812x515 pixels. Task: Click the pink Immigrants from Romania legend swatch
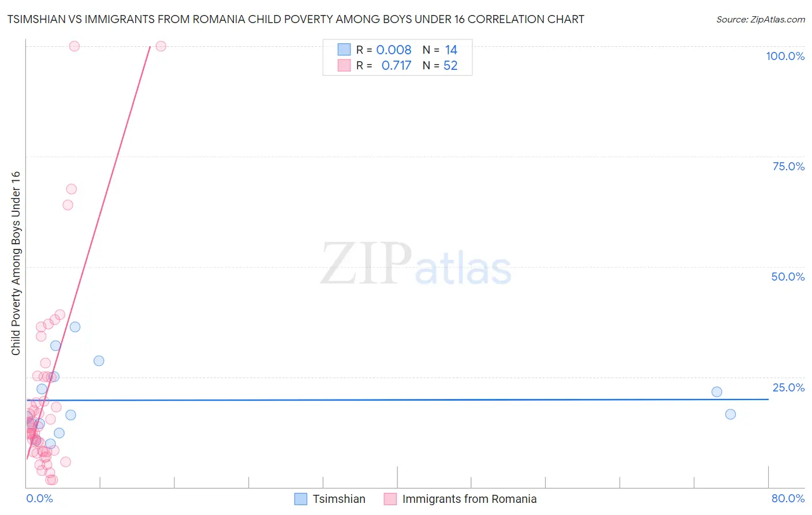click(x=390, y=499)
